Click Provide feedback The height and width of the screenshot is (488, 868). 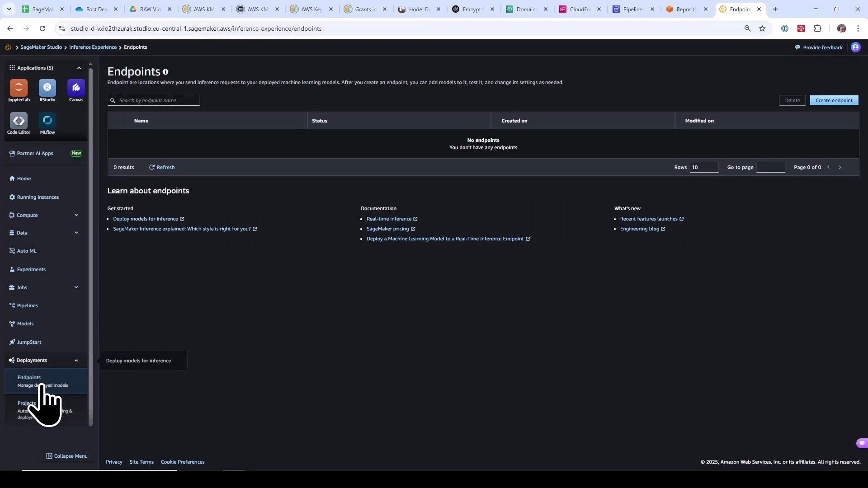[x=819, y=47]
